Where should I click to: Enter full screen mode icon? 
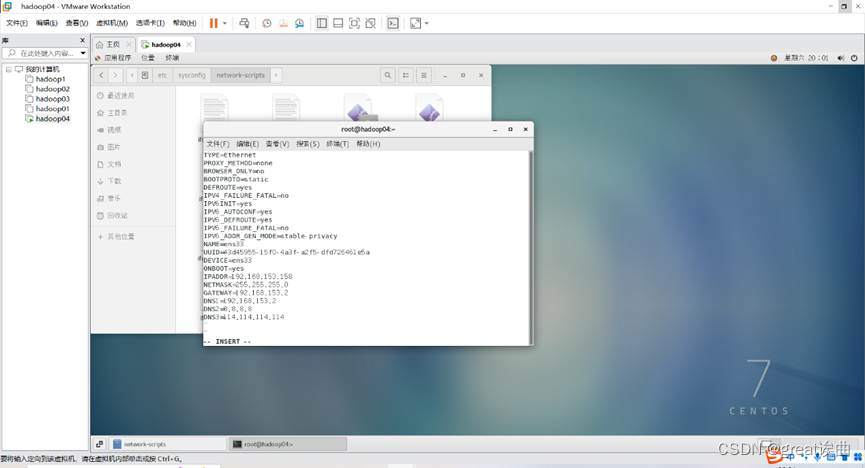click(354, 23)
